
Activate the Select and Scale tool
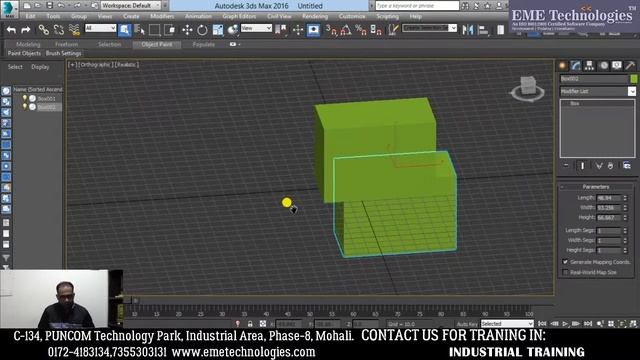[218, 30]
